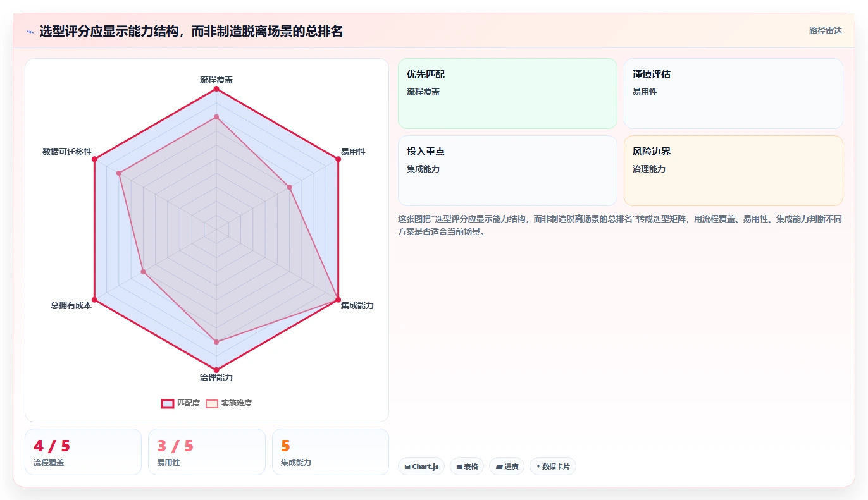Toggle the 匹配度 legend item

(181, 403)
